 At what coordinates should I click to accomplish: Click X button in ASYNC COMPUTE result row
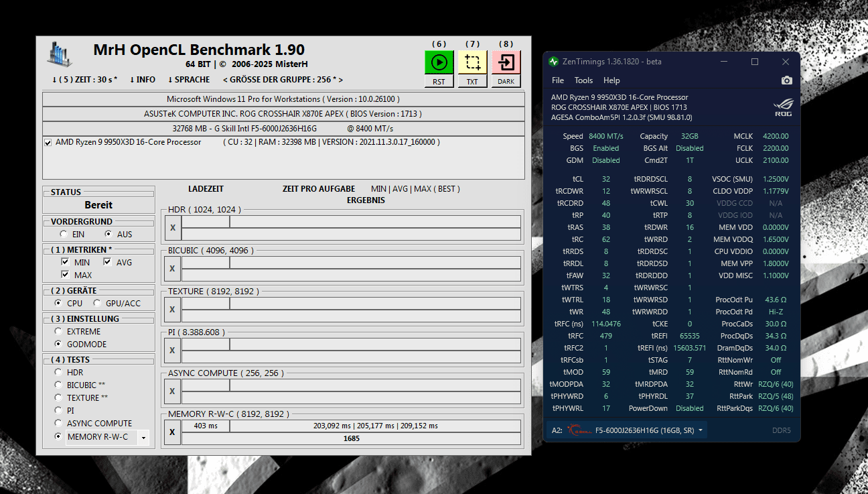point(172,391)
